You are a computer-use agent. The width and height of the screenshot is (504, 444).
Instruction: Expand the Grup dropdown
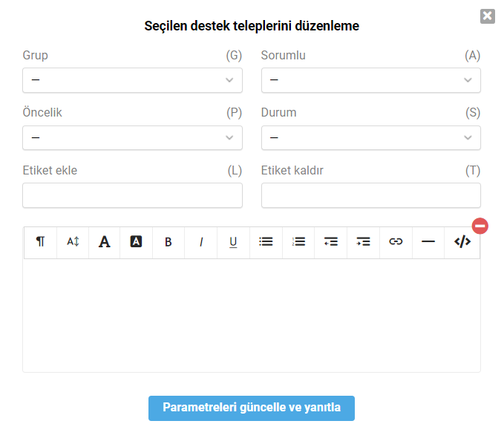pyautogui.click(x=132, y=80)
